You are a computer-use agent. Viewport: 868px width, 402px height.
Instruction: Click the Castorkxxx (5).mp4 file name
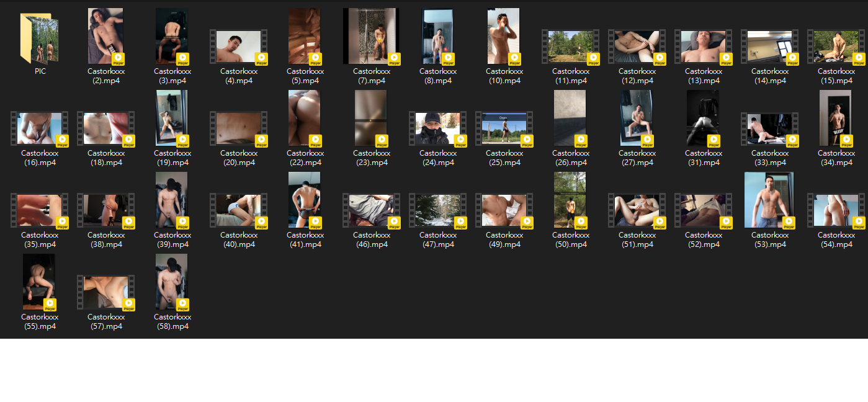pyautogui.click(x=305, y=76)
